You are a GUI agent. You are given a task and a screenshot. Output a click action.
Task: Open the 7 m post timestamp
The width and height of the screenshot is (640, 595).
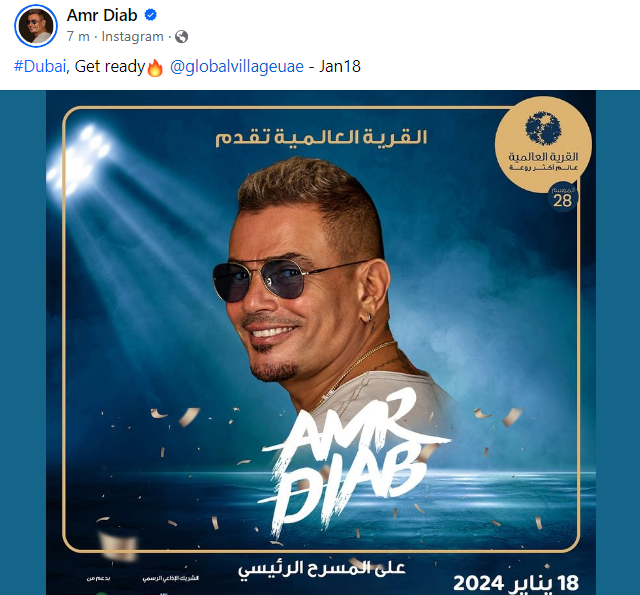click(x=78, y=37)
